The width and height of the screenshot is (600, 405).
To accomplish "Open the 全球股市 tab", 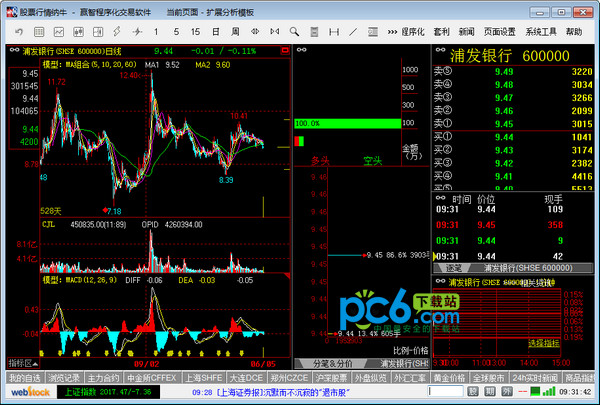I will pyautogui.click(x=488, y=378).
